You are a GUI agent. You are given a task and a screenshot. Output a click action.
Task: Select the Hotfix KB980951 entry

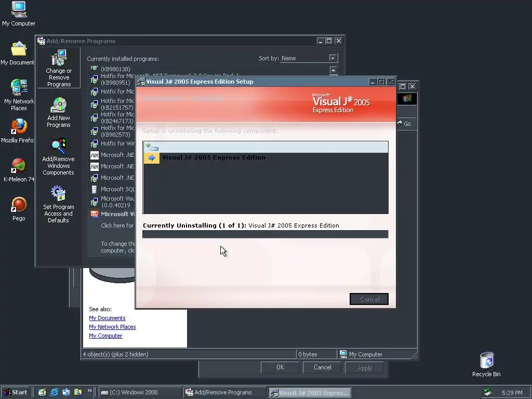click(x=112, y=79)
